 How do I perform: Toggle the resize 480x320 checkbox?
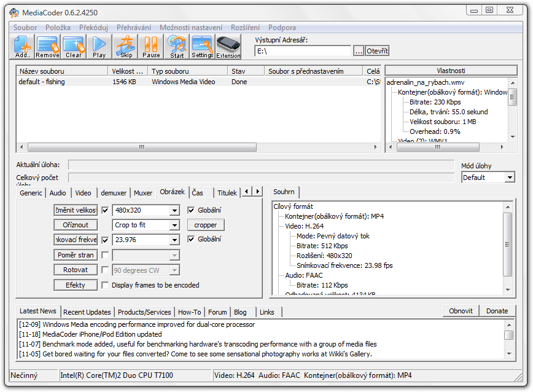(x=105, y=211)
